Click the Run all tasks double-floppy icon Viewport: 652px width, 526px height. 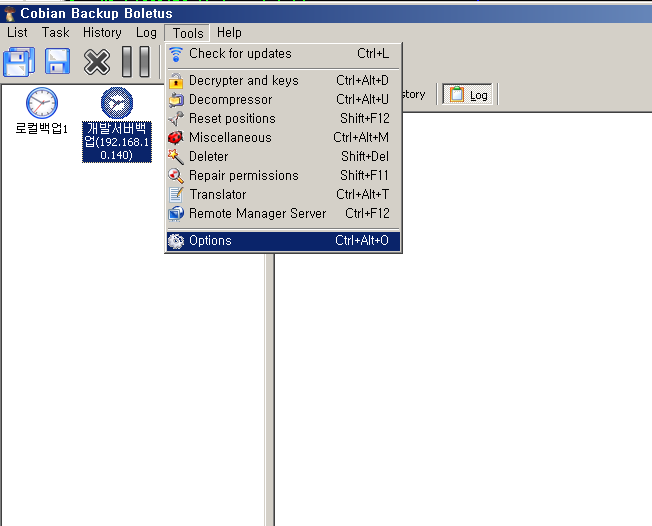click(19, 62)
